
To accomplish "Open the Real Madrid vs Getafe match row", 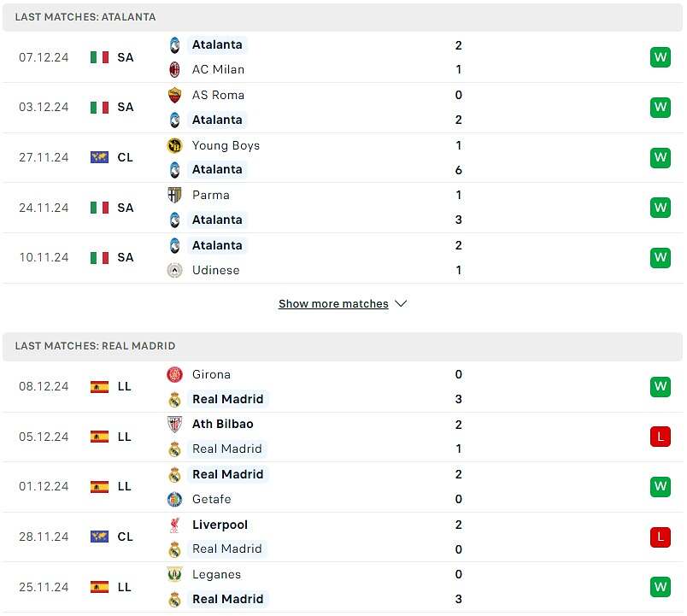I will [x=342, y=486].
